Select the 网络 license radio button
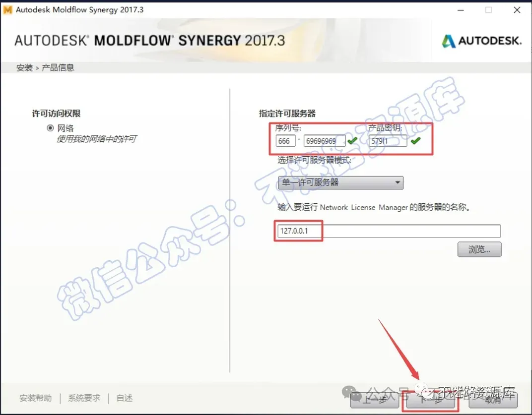 [x=50, y=128]
